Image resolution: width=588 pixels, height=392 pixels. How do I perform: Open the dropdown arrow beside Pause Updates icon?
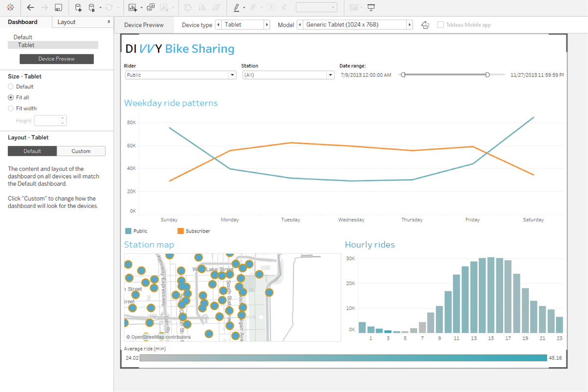tap(100, 8)
